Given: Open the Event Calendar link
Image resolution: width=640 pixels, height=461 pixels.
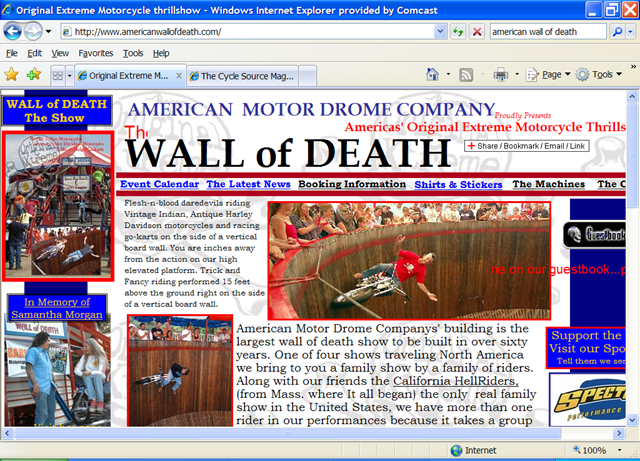Looking at the screenshot, I should [x=158, y=184].
